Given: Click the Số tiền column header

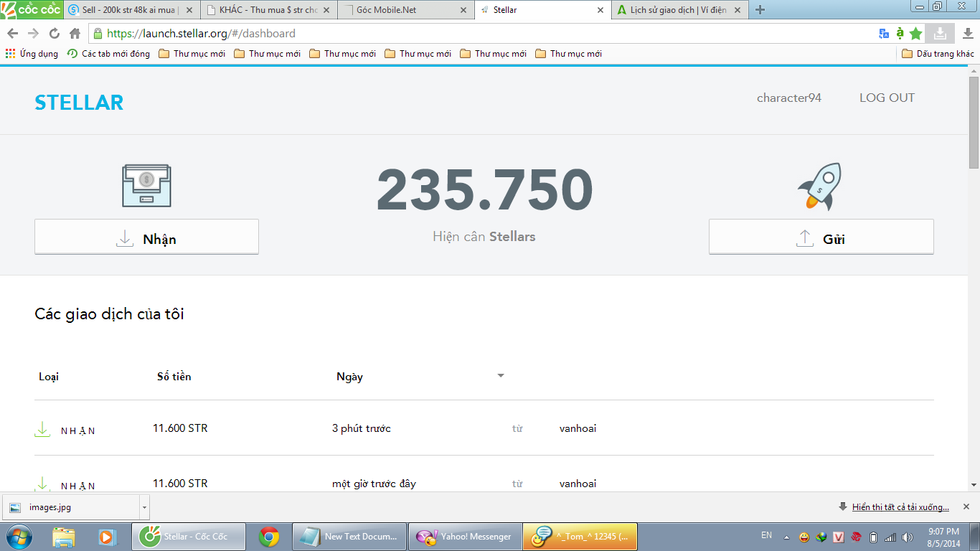Looking at the screenshot, I should (x=174, y=377).
